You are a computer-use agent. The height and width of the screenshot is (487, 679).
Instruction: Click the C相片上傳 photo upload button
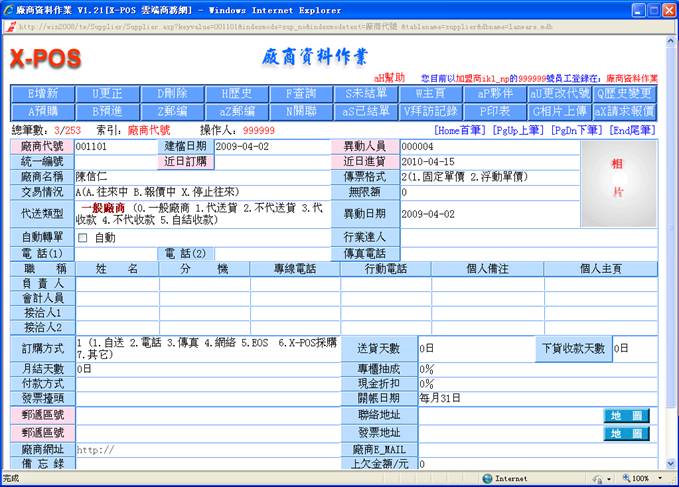tap(558, 110)
